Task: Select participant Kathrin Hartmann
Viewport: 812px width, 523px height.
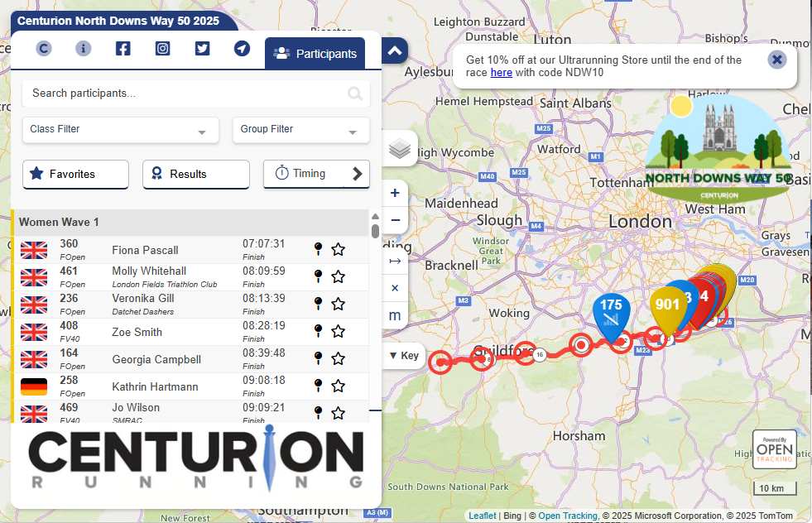Action: click(155, 386)
